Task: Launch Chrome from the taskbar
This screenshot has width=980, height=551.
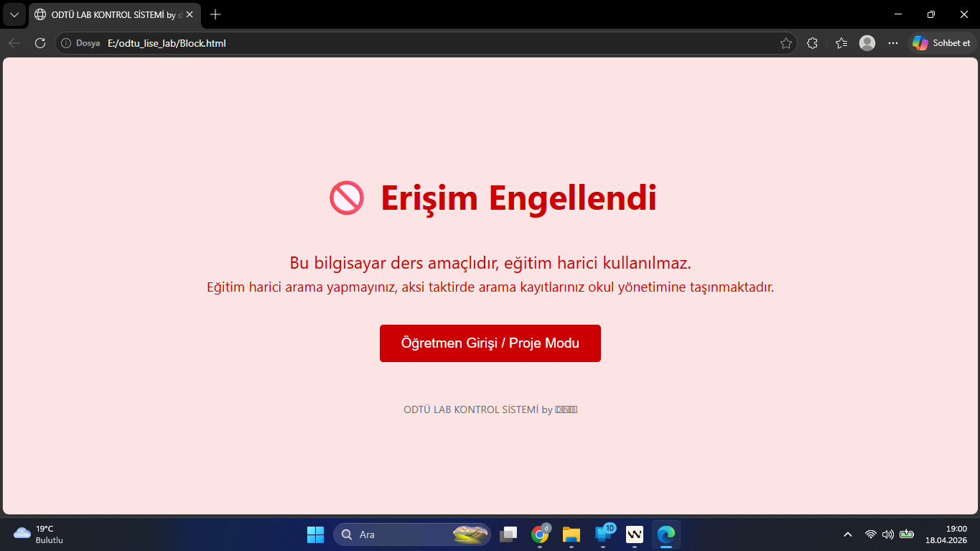Action: (x=539, y=534)
